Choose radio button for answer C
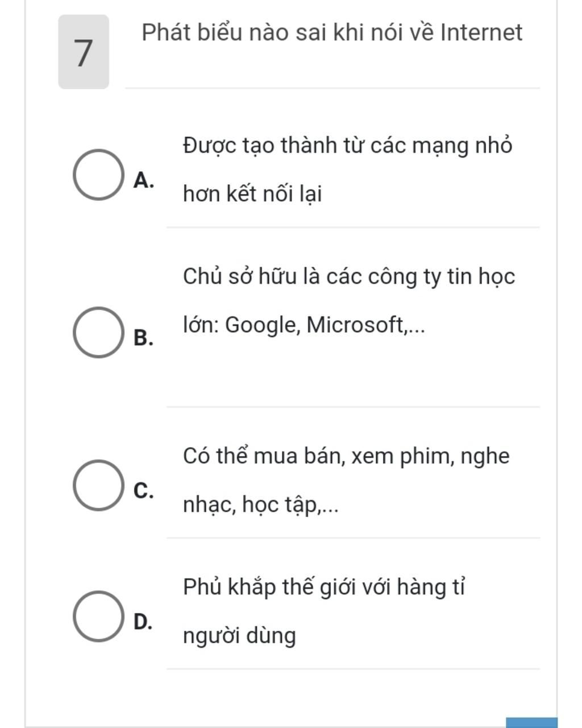 (x=98, y=485)
